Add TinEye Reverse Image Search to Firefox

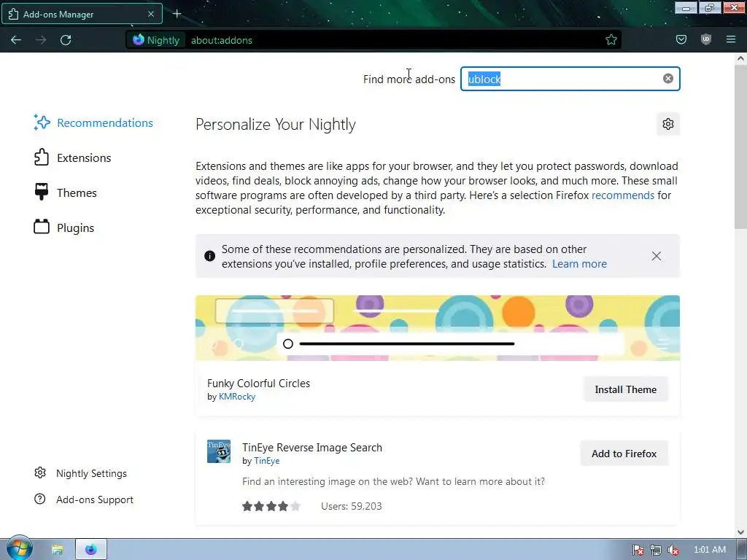tap(624, 454)
